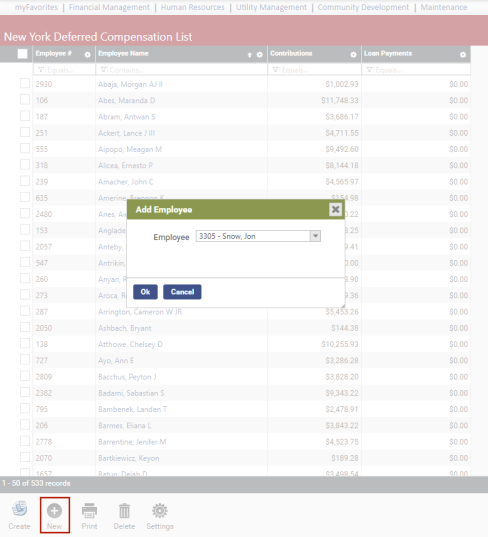The height and width of the screenshot is (537, 488).
Task: Click the Employee Name Contains filter field
Action: coord(182,70)
